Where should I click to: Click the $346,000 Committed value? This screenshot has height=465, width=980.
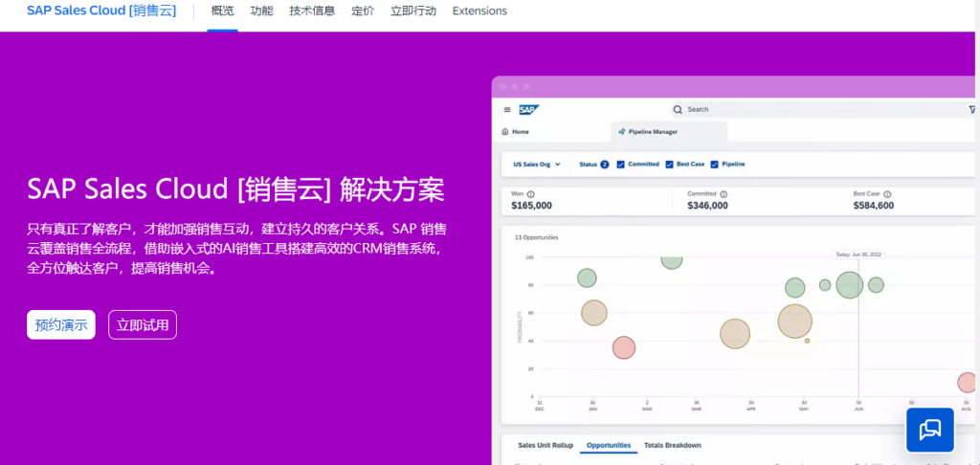707,205
